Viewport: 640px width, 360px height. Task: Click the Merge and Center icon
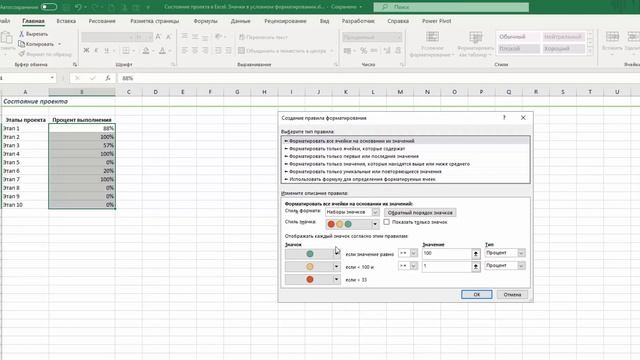pyautogui.click(x=242, y=51)
